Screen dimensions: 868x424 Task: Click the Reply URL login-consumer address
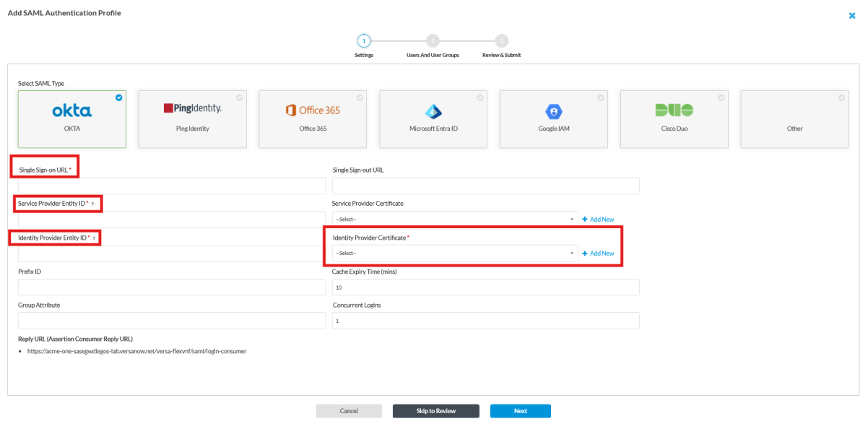pos(137,351)
